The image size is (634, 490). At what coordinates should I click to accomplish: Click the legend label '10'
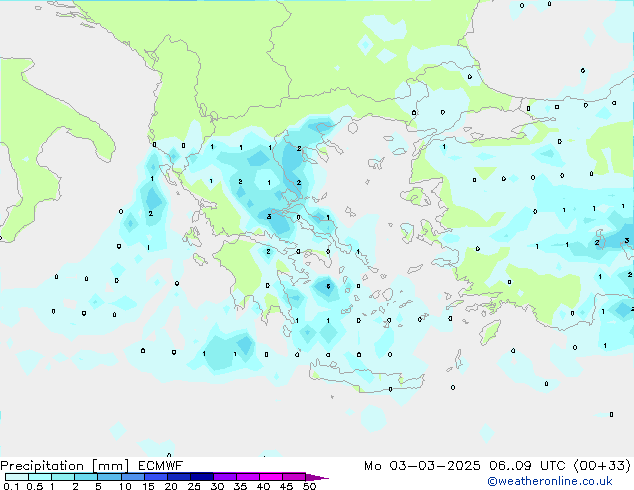[x=125, y=486]
